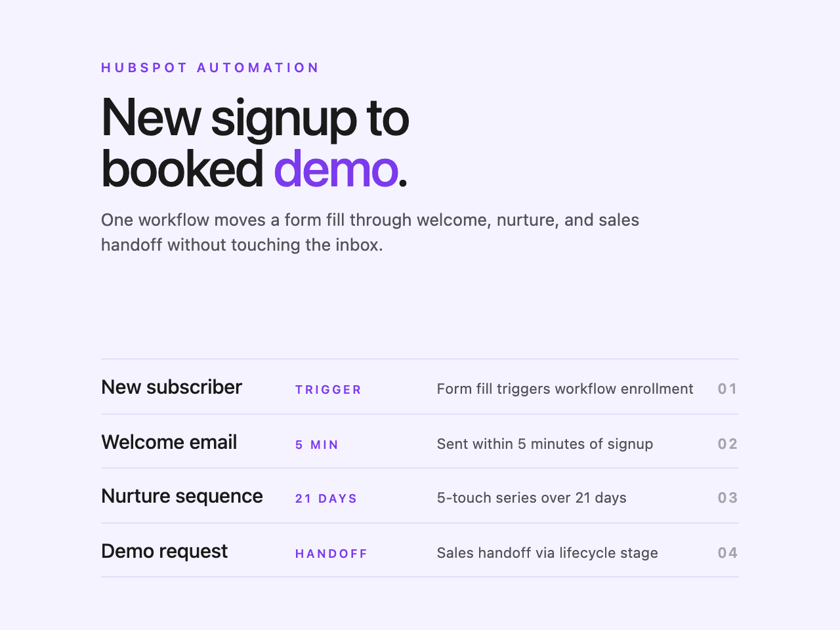
Task: Click '5-touch series over 21 days' text
Action: pos(532,498)
